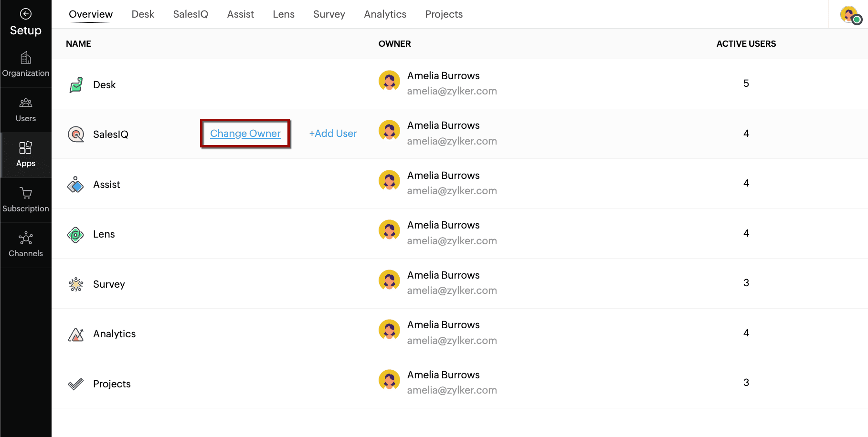The image size is (868, 437).
Task: Click owner avatar in the Projects row
Action: pyautogui.click(x=389, y=380)
